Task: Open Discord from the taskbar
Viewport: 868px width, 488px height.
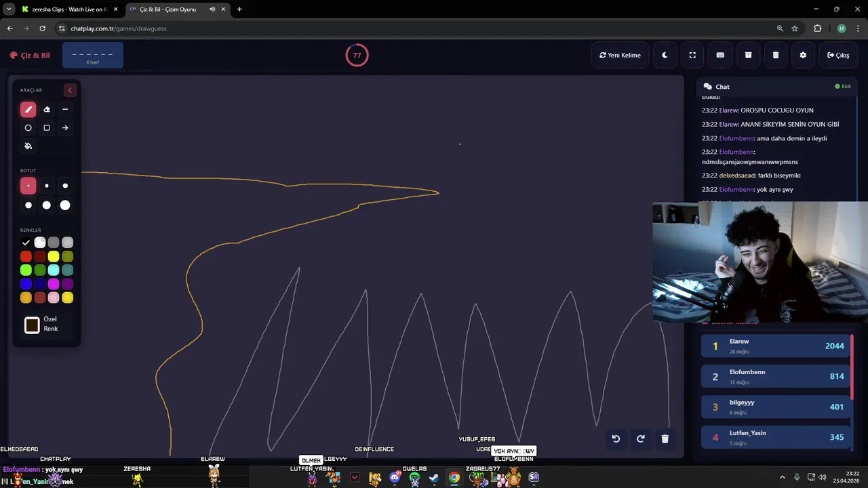Action: (x=395, y=477)
